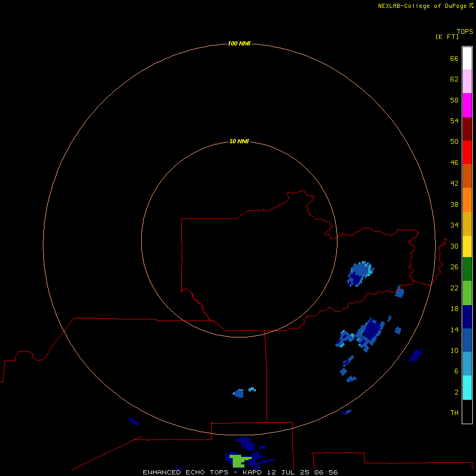The height and width of the screenshot is (476, 476).
Task: Click the legend value "26"
Action: coord(454,267)
